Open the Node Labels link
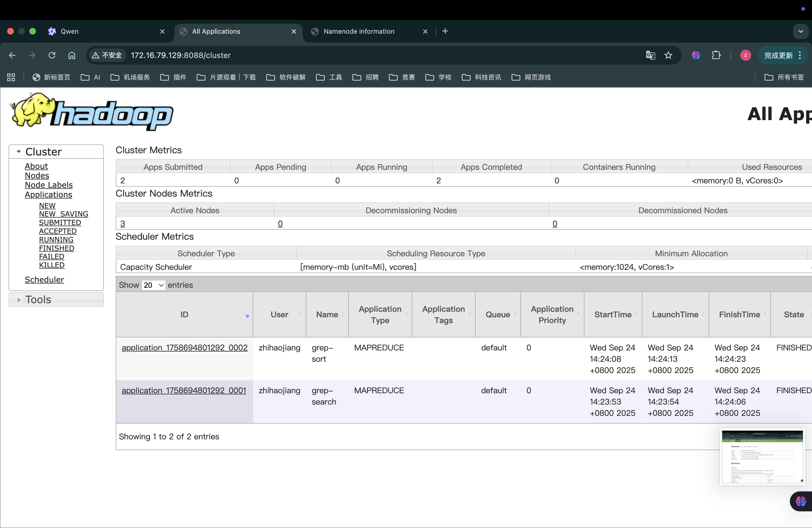Image resolution: width=812 pixels, height=528 pixels. (49, 185)
